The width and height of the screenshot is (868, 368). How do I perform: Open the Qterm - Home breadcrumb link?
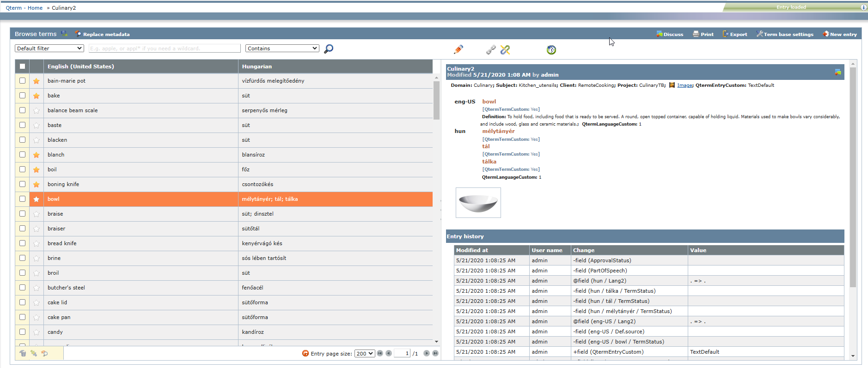coord(24,8)
